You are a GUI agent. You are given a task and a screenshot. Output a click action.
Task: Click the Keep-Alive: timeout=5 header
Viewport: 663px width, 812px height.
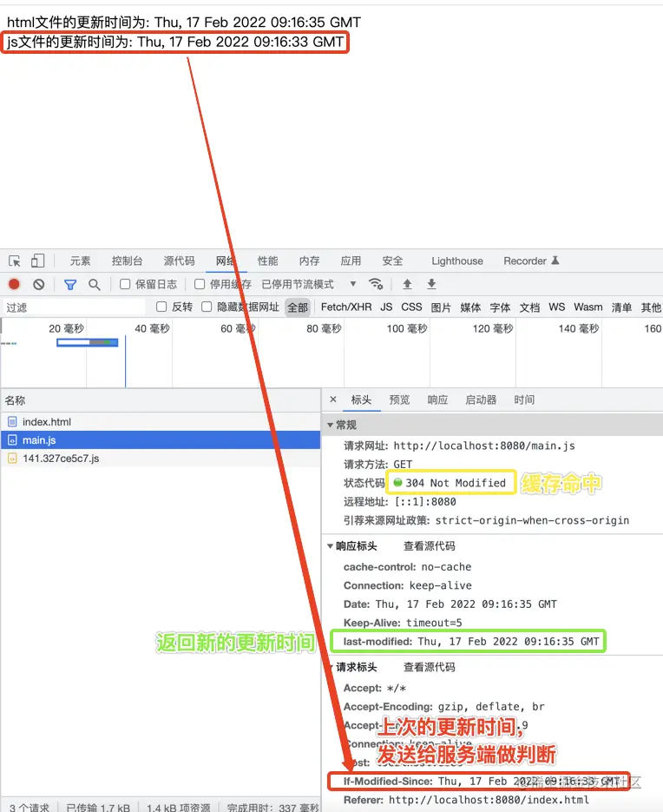[403, 623]
